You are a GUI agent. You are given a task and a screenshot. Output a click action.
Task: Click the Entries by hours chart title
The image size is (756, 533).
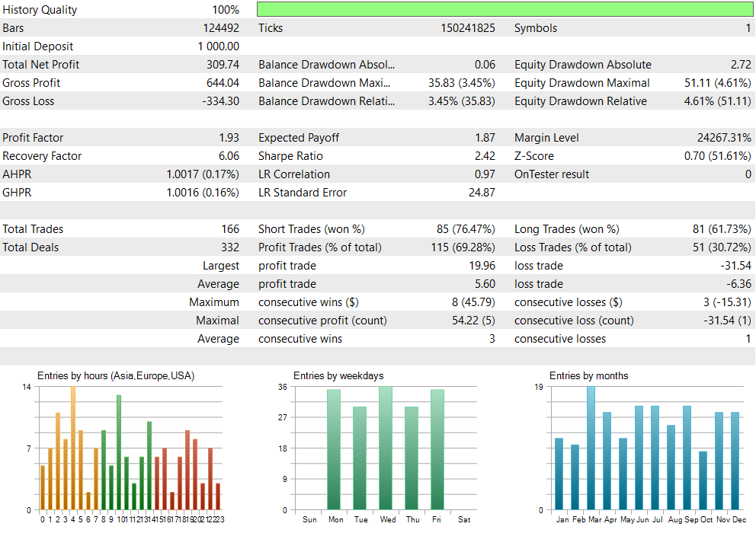[x=116, y=376]
